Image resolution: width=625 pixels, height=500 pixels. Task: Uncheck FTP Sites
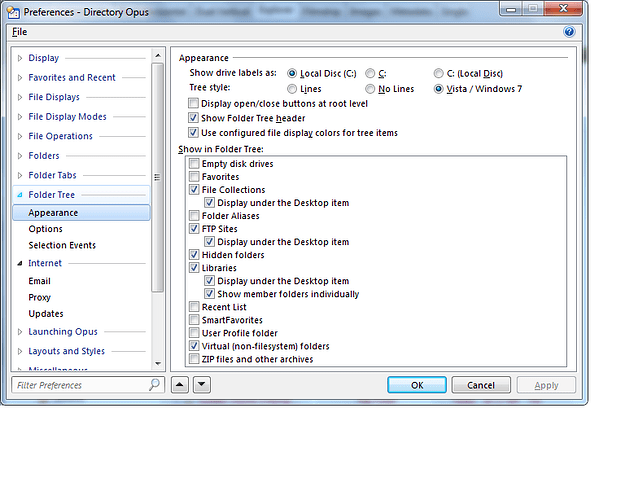click(194, 228)
